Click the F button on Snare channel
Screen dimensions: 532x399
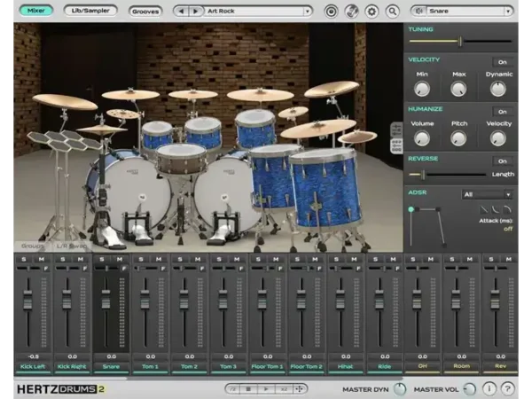pyautogui.click(x=124, y=269)
